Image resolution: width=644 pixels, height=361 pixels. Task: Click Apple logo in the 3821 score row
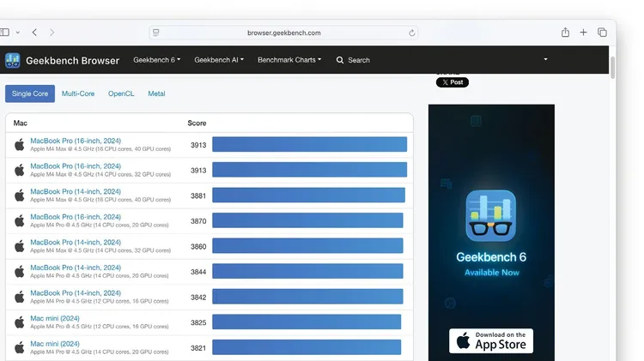pos(19,347)
